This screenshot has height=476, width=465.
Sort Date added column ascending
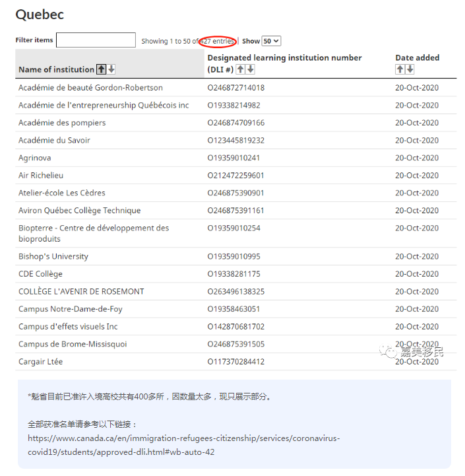click(400, 69)
